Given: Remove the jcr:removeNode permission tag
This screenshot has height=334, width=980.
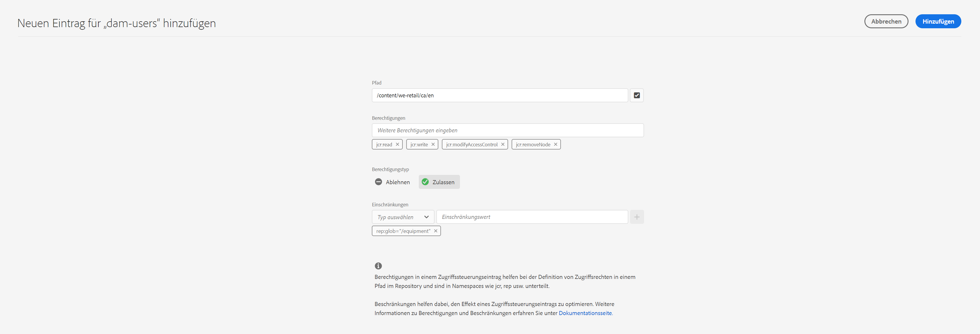Looking at the screenshot, I should coord(555,144).
